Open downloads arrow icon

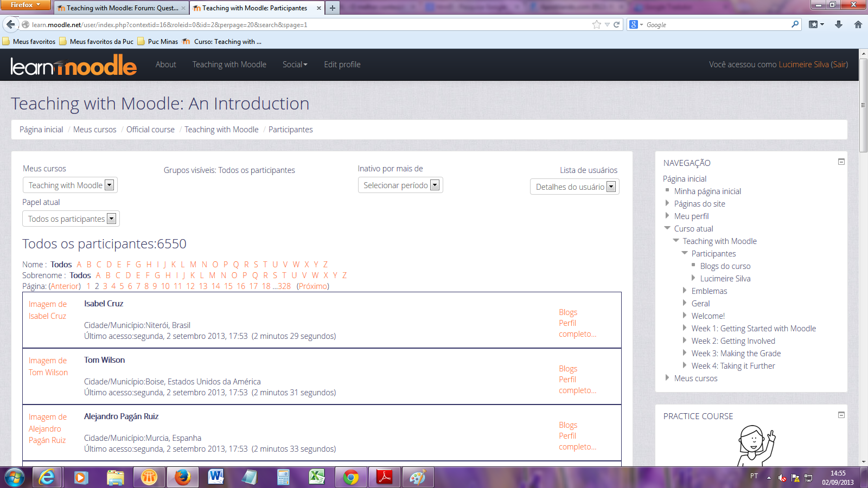pos(839,24)
